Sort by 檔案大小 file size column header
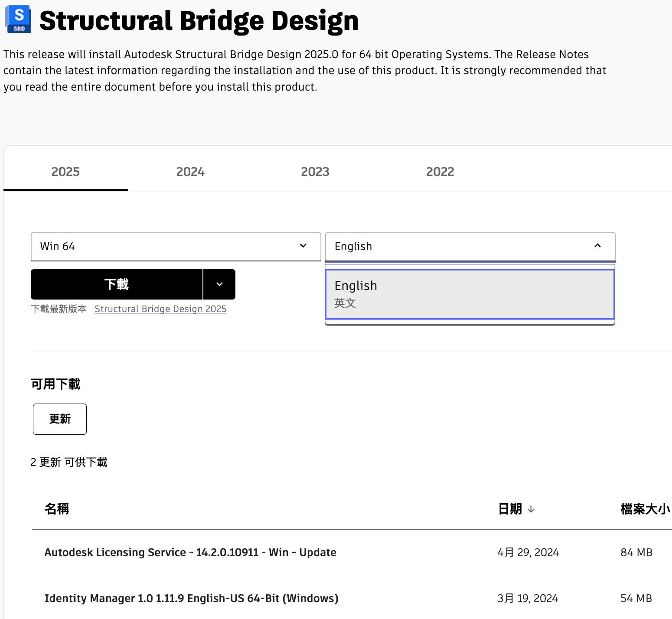The width and height of the screenshot is (672, 619). point(645,509)
